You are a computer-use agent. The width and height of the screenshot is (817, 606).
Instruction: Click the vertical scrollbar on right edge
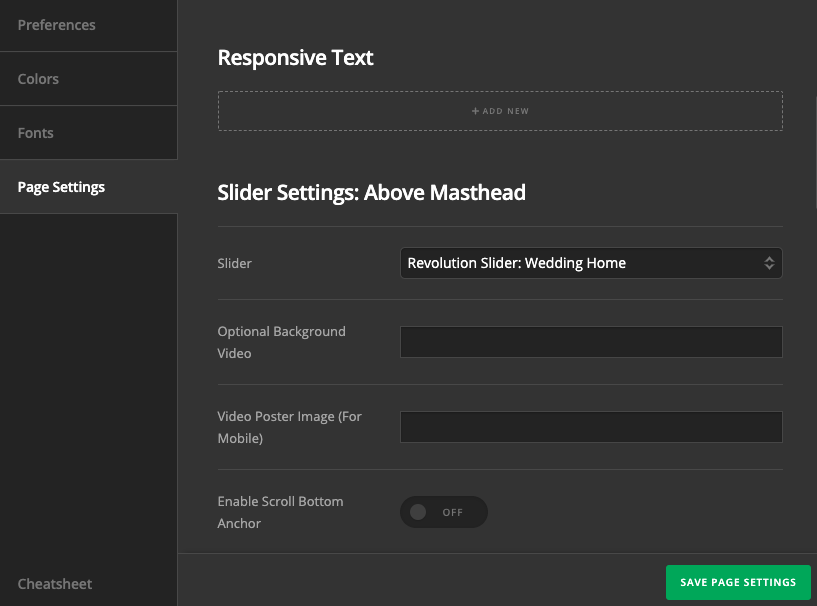pyautogui.click(x=815, y=153)
